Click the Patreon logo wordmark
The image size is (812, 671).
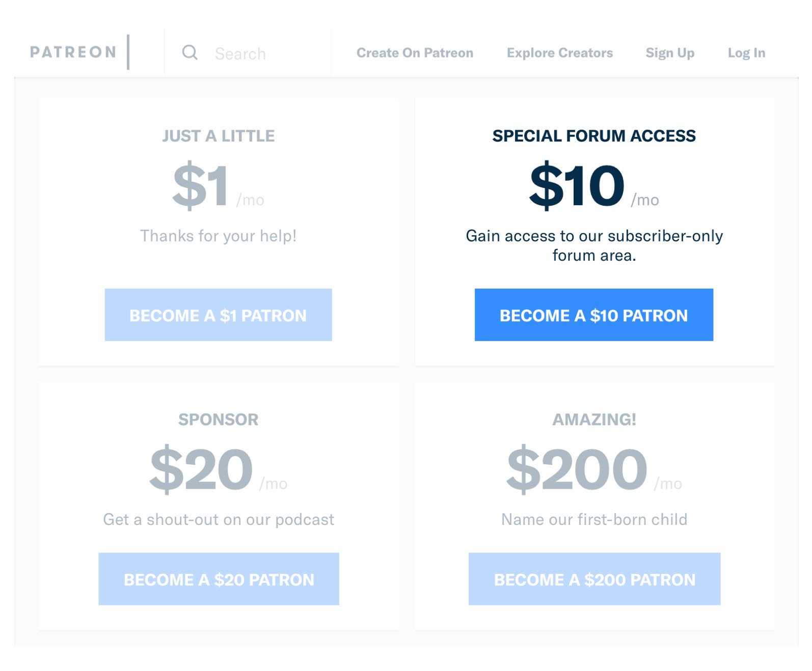tap(73, 51)
